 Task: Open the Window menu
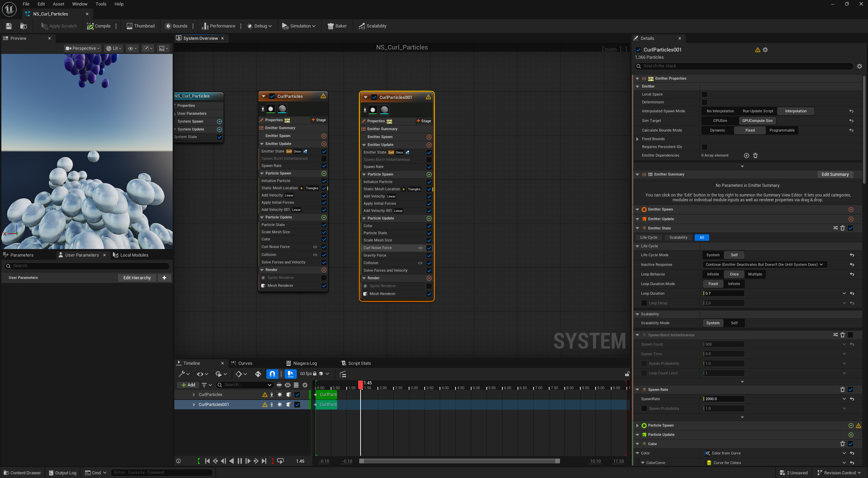[x=79, y=4]
